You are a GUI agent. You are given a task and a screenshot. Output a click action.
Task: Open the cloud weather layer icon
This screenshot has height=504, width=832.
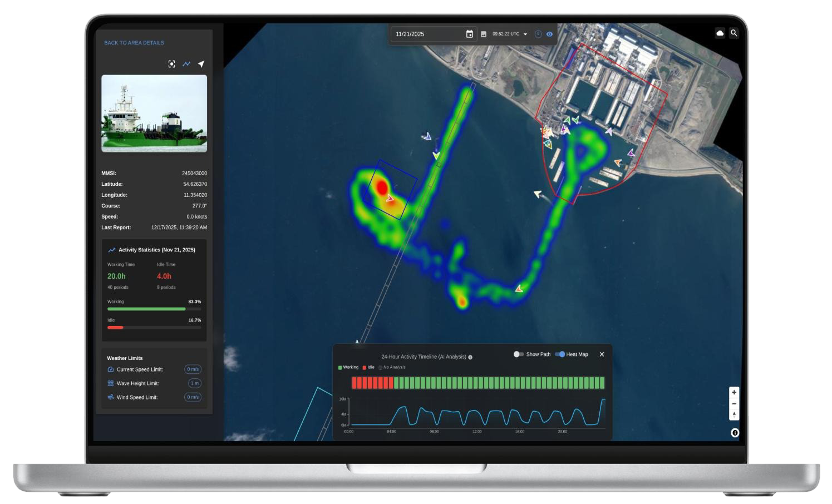point(720,33)
